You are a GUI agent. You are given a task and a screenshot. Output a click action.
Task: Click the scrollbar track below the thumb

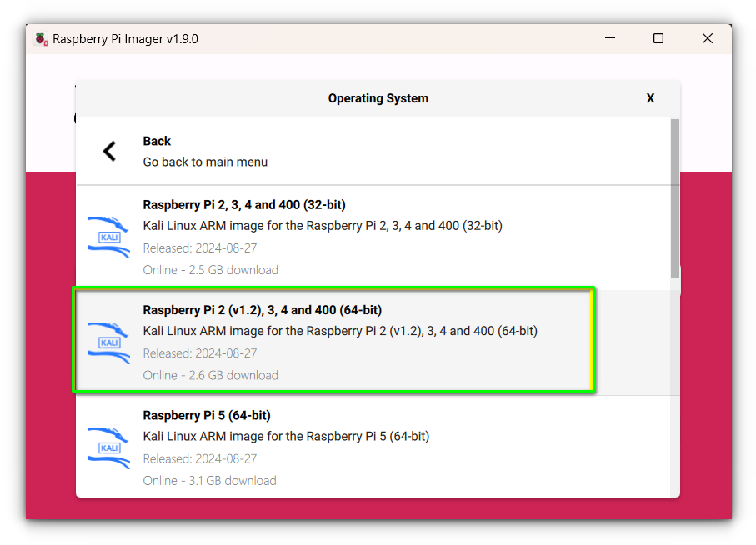674,383
